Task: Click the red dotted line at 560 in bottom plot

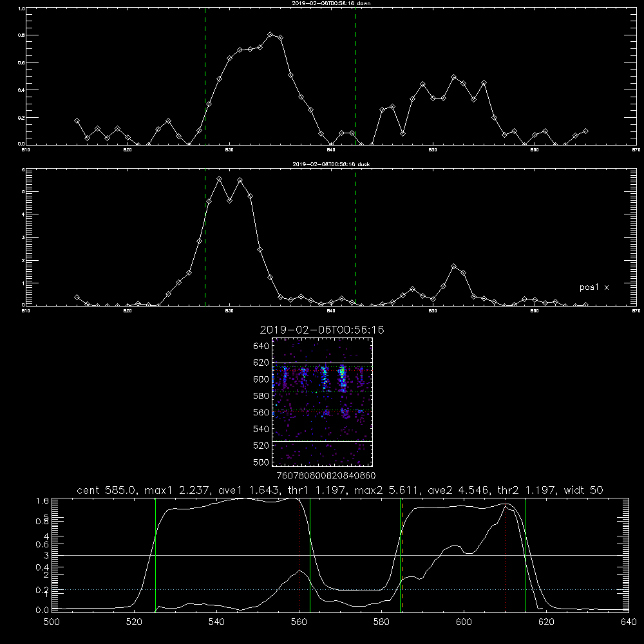Action: pyautogui.click(x=299, y=555)
